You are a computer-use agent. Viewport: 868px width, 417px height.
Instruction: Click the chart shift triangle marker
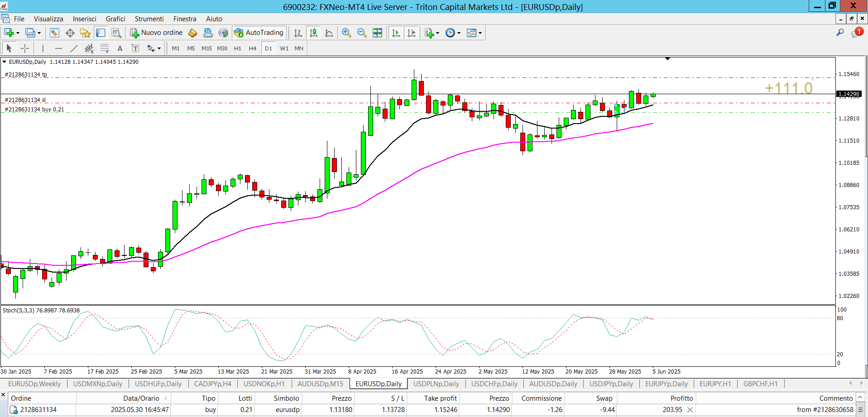tap(667, 58)
